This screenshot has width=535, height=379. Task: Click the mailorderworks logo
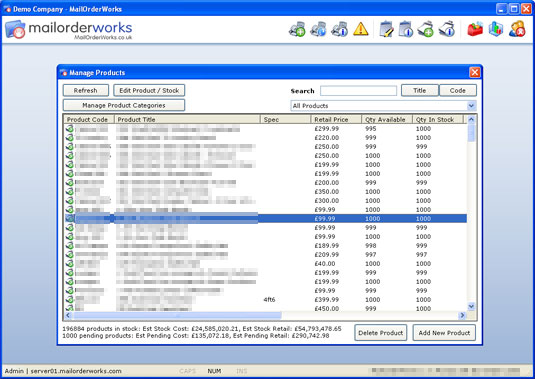[x=69, y=30]
